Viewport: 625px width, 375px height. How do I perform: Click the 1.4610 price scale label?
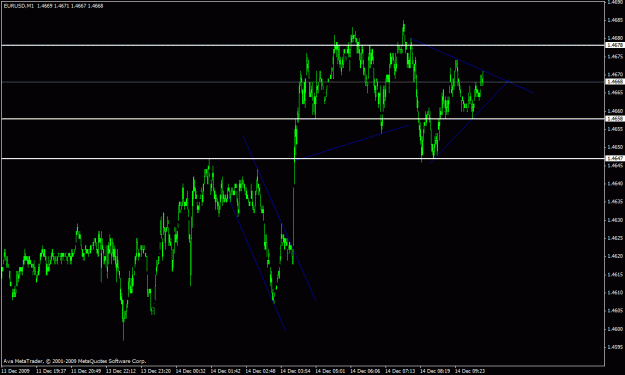(615, 293)
